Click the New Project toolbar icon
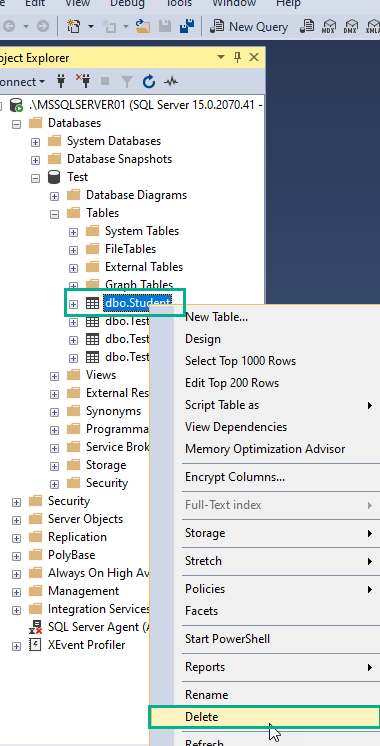The width and height of the screenshot is (380, 746). (x=73, y=27)
